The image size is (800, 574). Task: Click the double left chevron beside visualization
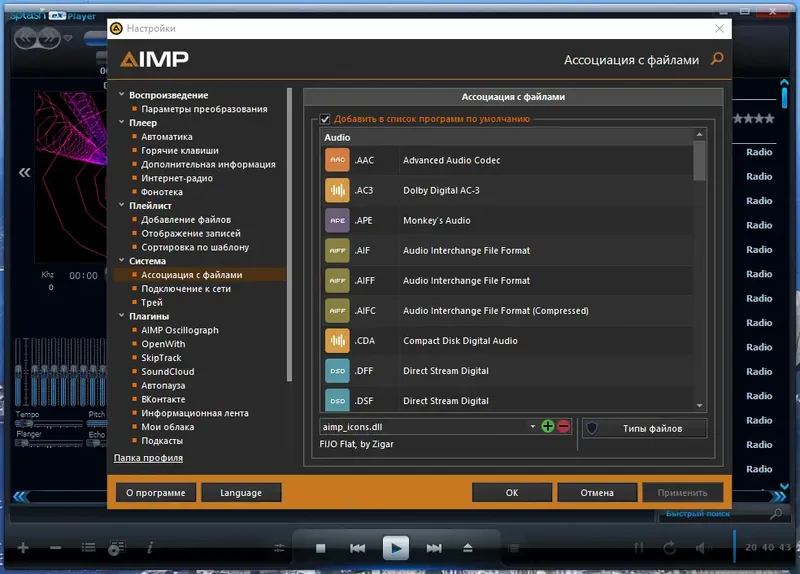pyautogui.click(x=24, y=172)
